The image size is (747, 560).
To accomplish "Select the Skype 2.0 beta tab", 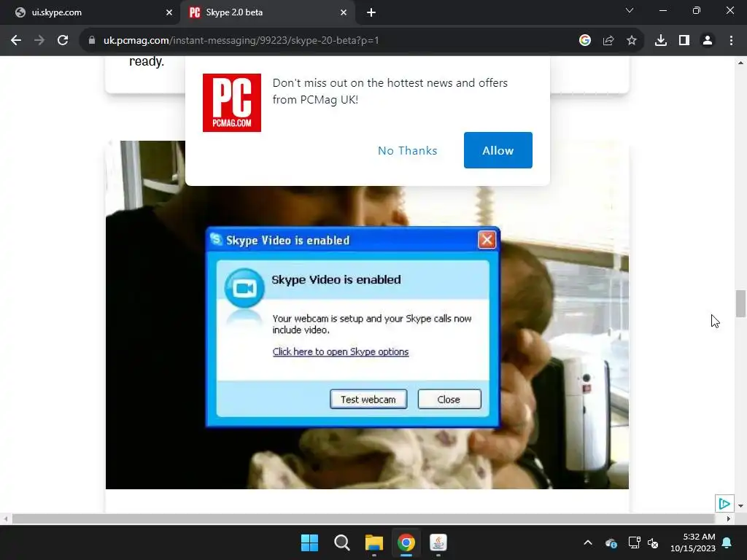I will point(267,12).
